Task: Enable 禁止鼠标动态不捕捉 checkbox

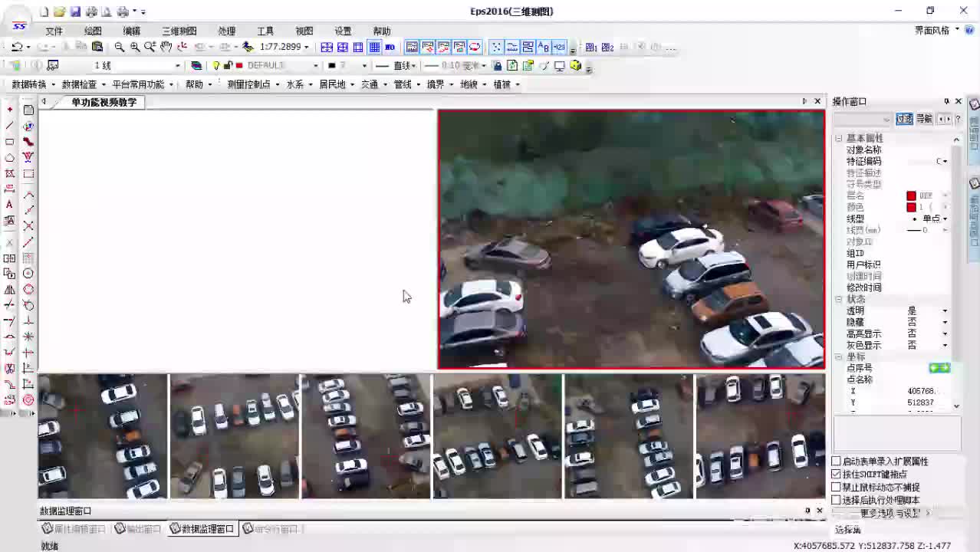Action: [837, 488]
